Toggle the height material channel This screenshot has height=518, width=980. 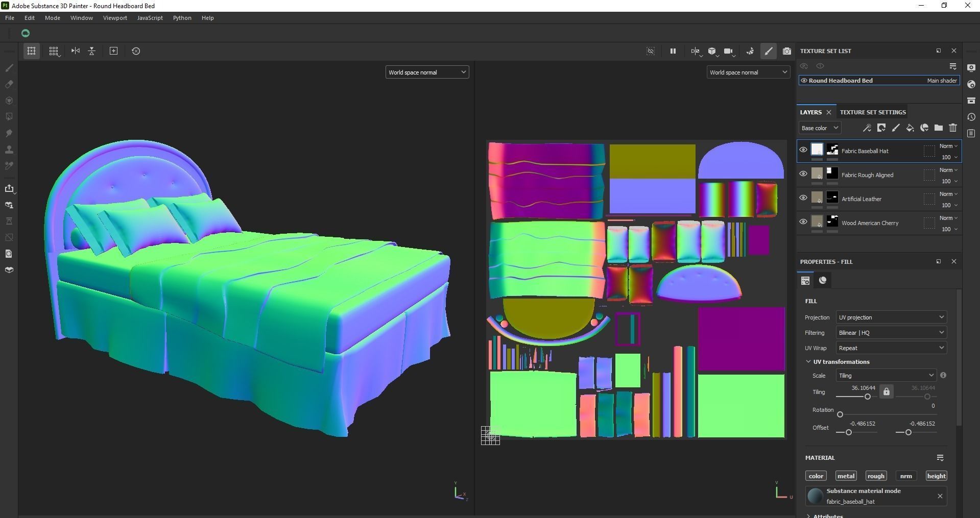point(936,476)
